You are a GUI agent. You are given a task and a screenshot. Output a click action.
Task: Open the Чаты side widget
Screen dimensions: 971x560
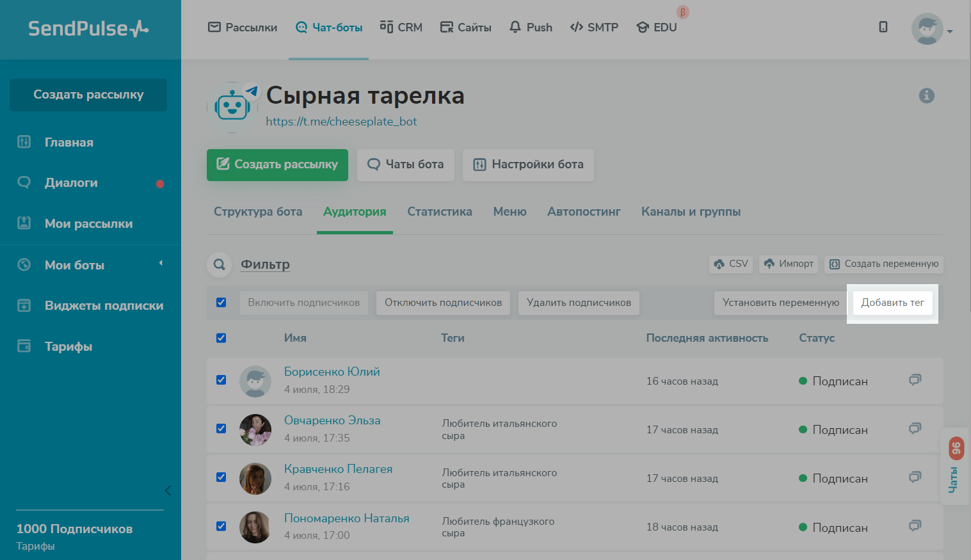tap(954, 467)
